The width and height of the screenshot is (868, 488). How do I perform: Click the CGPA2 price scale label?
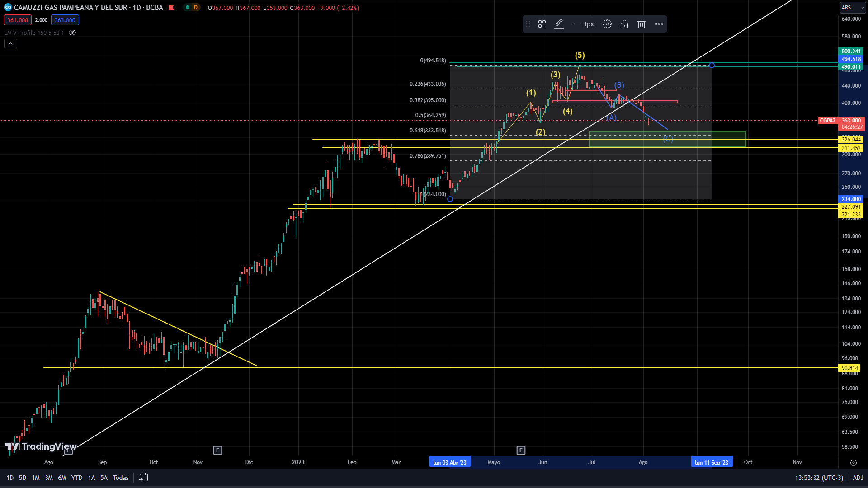[x=828, y=121]
